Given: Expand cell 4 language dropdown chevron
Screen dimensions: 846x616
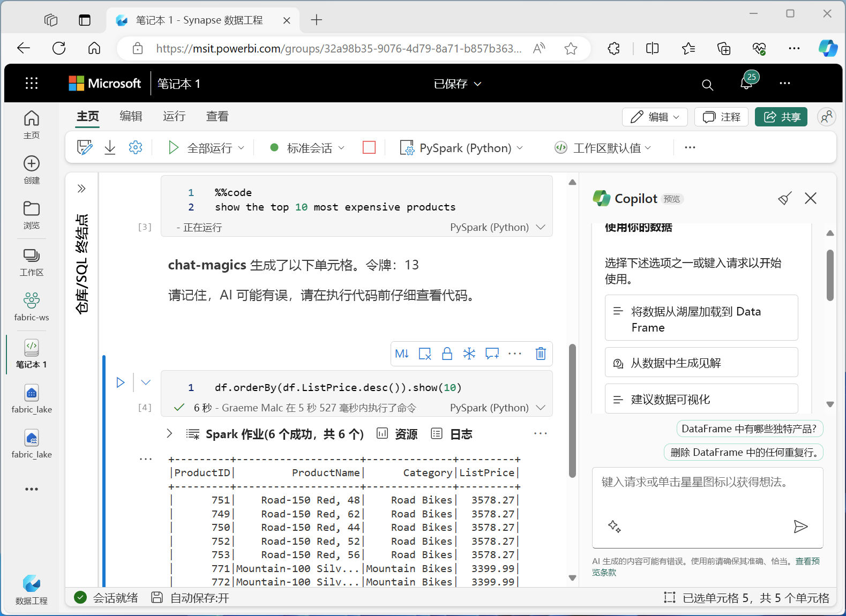Looking at the screenshot, I should (x=541, y=408).
